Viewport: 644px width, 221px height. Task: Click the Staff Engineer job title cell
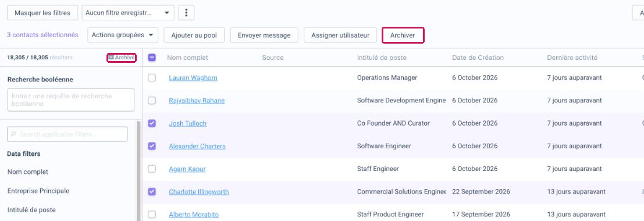tap(378, 169)
